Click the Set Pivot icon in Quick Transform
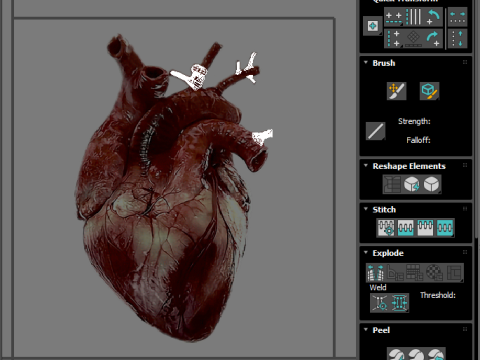The width and height of the screenshot is (480, 360). point(372,26)
